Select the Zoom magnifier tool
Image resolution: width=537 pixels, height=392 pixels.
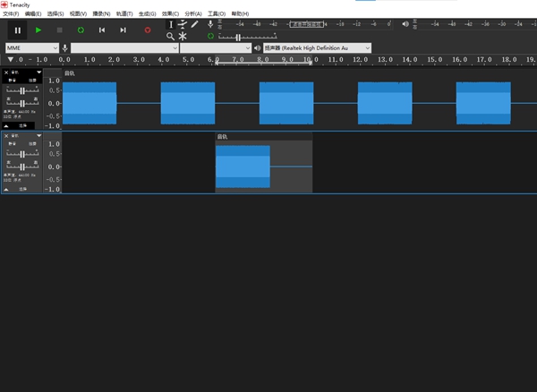[x=170, y=37]
